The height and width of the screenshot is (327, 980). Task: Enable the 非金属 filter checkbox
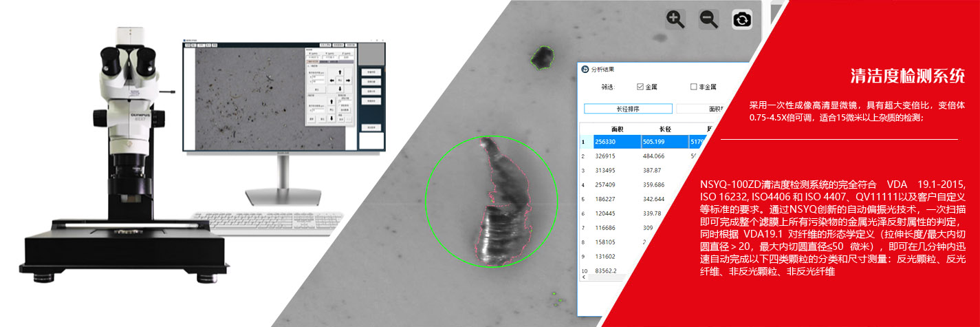tap(693, 87)
